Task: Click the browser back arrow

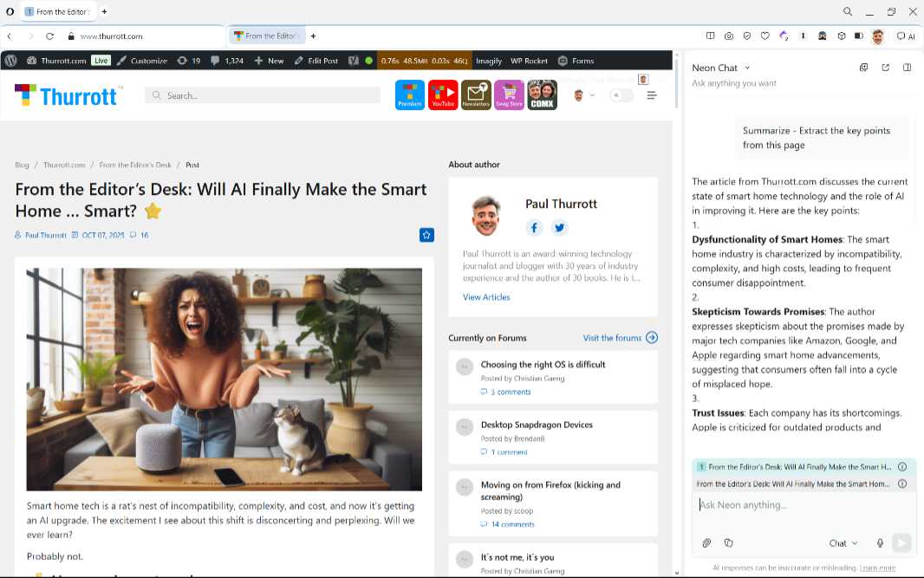Action: [x=10, y=36]
